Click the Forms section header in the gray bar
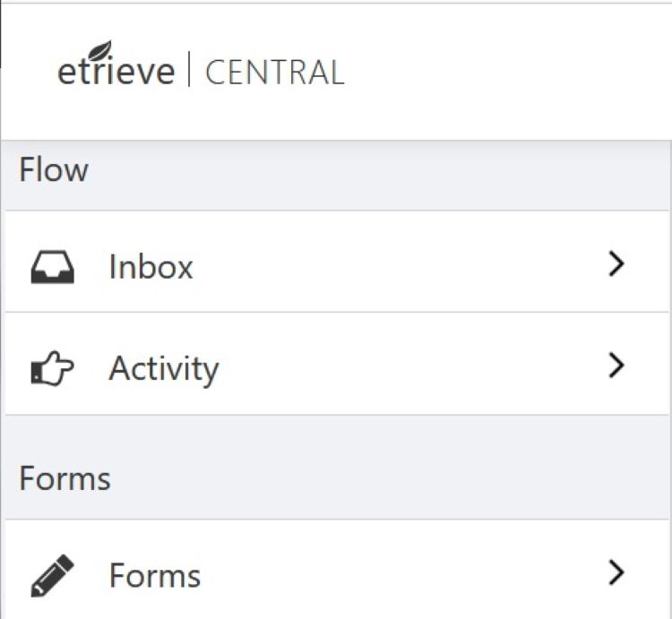The width and height of the screenshot is (672, 619). click(65, 478)
